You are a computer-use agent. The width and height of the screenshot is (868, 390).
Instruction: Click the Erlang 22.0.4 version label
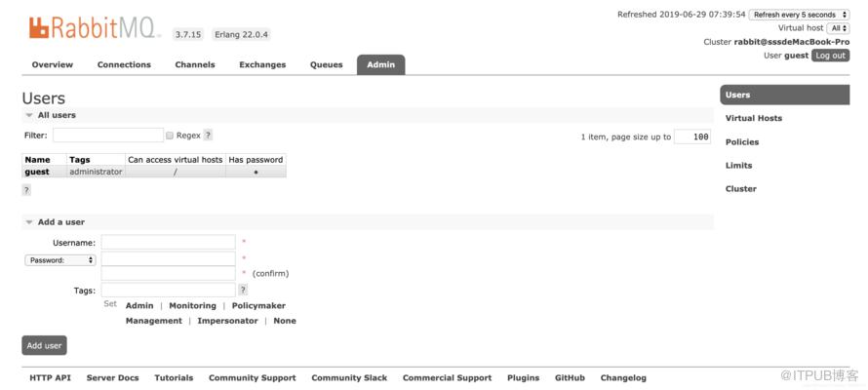coord(241,35)
